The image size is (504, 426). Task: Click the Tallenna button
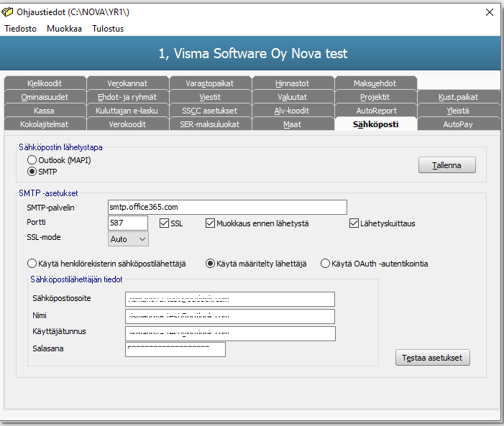tap(446, 165)
